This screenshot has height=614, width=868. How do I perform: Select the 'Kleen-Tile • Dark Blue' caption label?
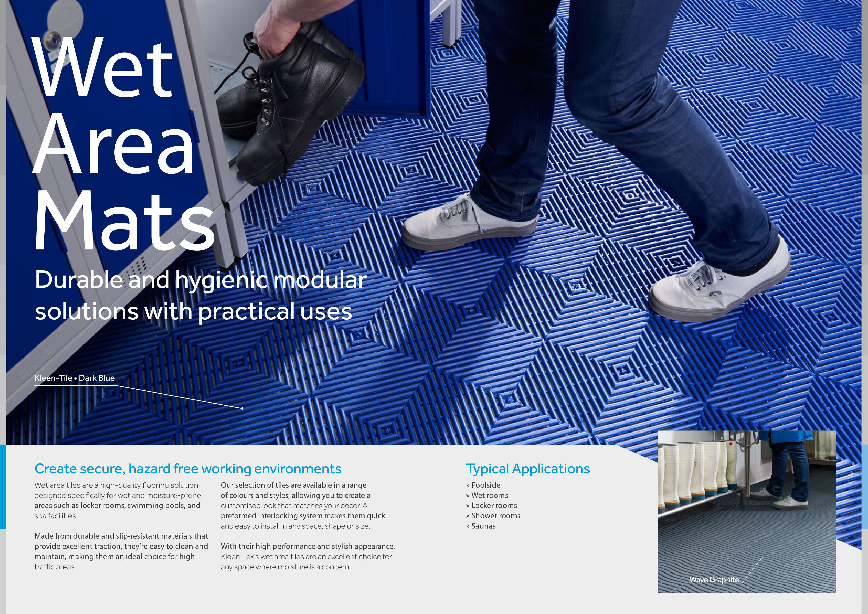(75, 378)
